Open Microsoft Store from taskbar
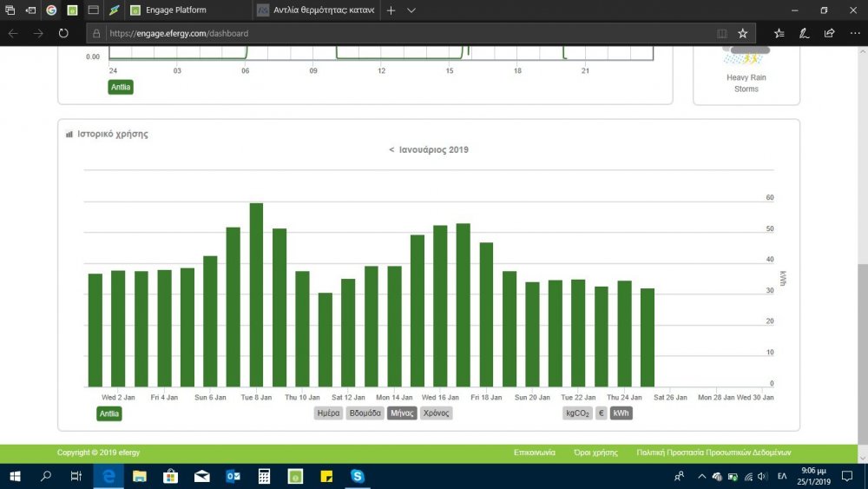Viewport: 868px width, 489px height. tap(171, 476)
